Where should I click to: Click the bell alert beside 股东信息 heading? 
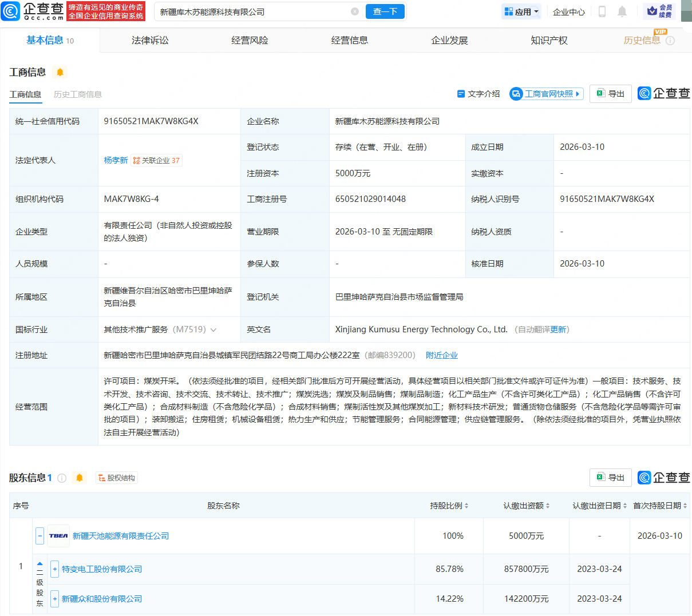[x=80, y=478]
